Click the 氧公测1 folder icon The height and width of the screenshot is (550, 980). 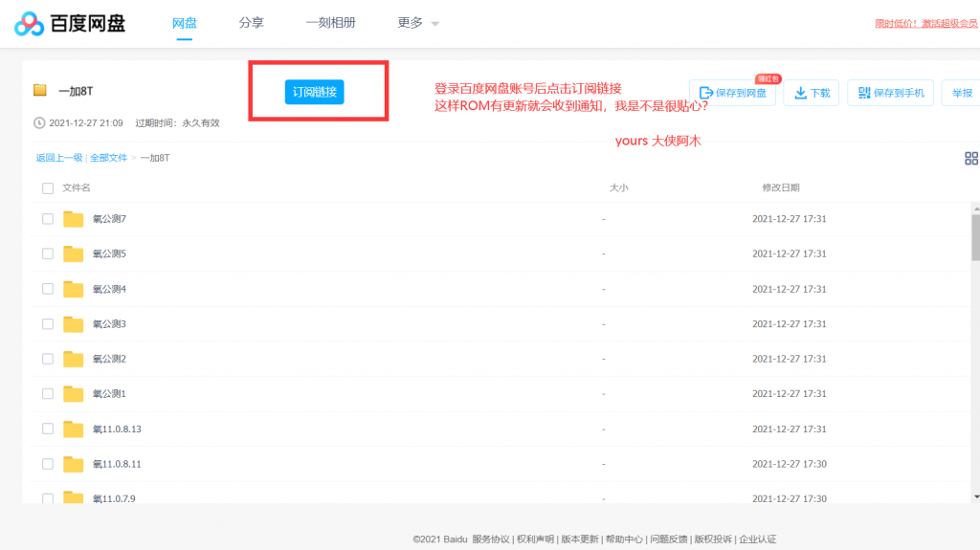(x=73, y=394)
